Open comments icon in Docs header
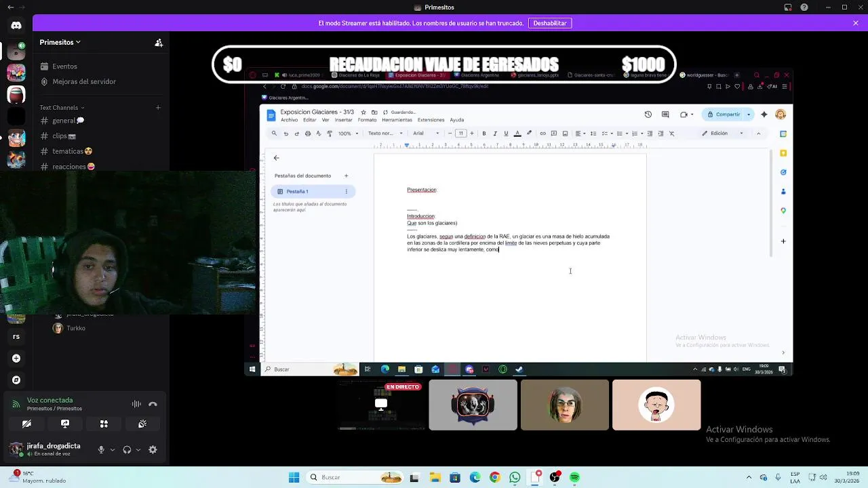 point(665,115)
